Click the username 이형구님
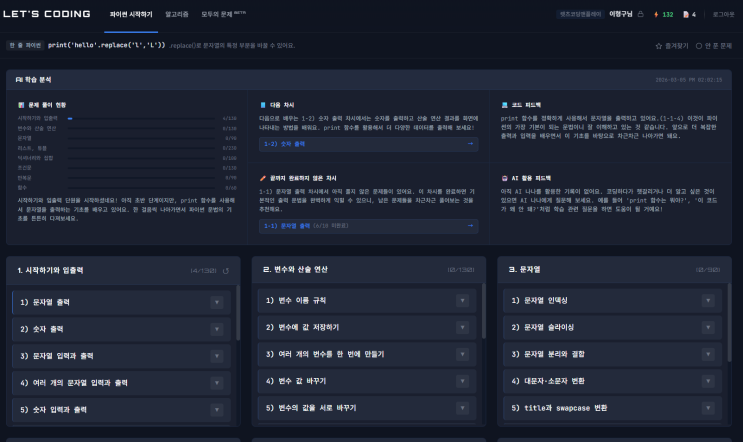Image resolution: width=743 pixels, height=442 pixels. [621, 14]
